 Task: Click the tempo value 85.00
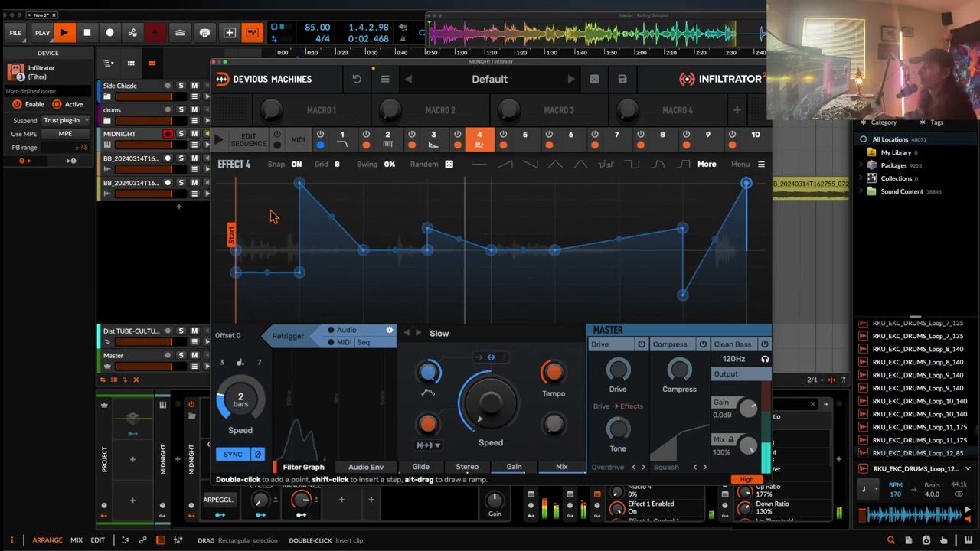click(317, 28)
